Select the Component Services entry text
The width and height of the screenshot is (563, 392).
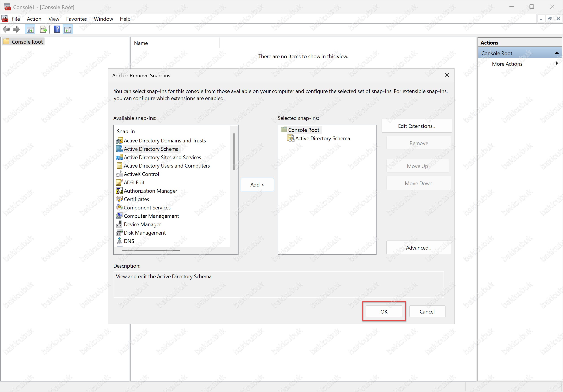(x=147, y=207)
